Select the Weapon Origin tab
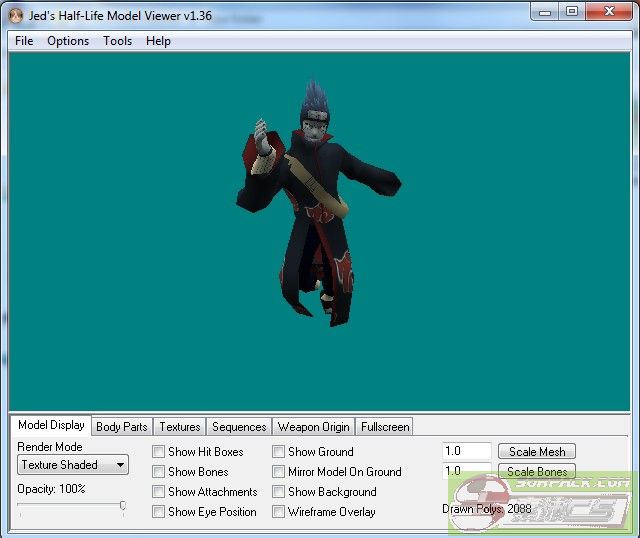This screenshot has width=640, height=538. (x=313, y=427)
